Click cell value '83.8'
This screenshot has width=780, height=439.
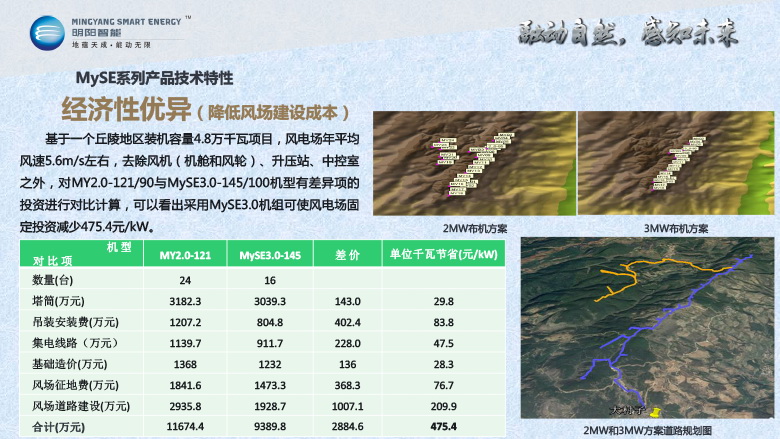pyautogui.click(x=443, y=322)
